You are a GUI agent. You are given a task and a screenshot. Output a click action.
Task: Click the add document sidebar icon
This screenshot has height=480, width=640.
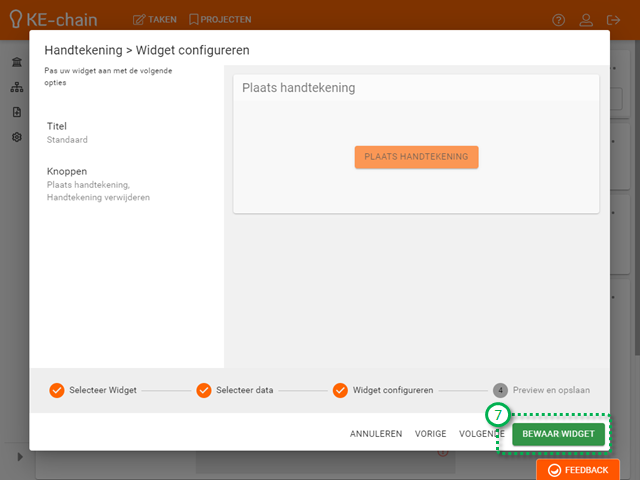click(16, 112)
